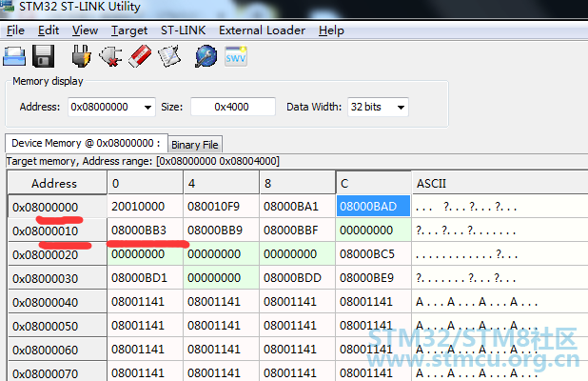588x381 pixels.
Task: Click the column header 0
Action: 146,183
